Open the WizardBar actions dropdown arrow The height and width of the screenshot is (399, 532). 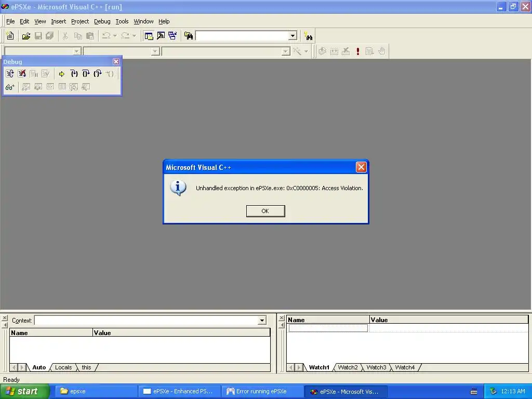(x=306, y=51)
